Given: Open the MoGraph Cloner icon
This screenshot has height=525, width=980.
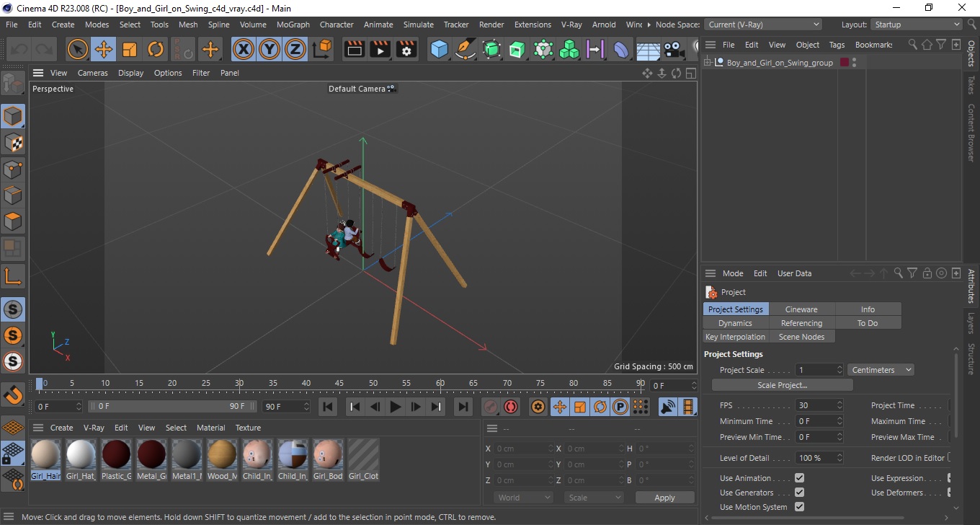Looking at the screenshot, I should pyautogui.click(x=543, y=49).
